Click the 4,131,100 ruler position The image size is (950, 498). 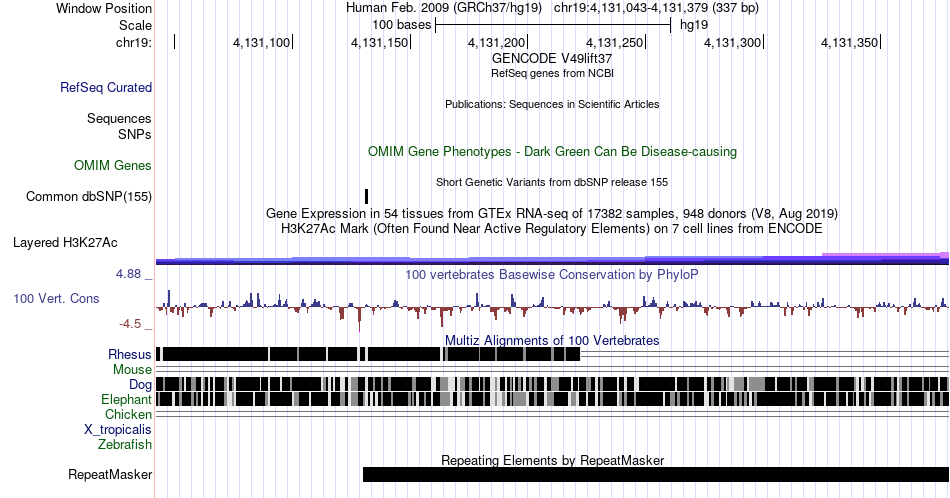tap(261, 42)
